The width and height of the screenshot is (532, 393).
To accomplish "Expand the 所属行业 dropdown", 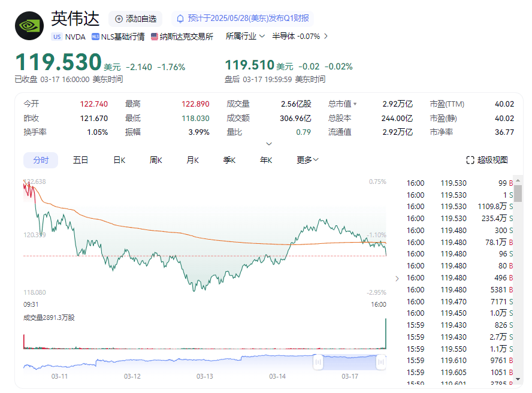I will [245, 37].
